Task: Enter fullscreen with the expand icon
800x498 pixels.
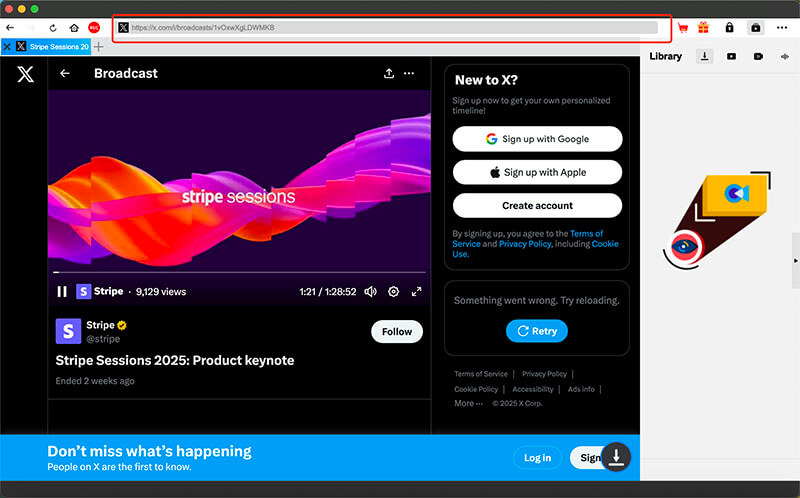Action: pos(416,291)
